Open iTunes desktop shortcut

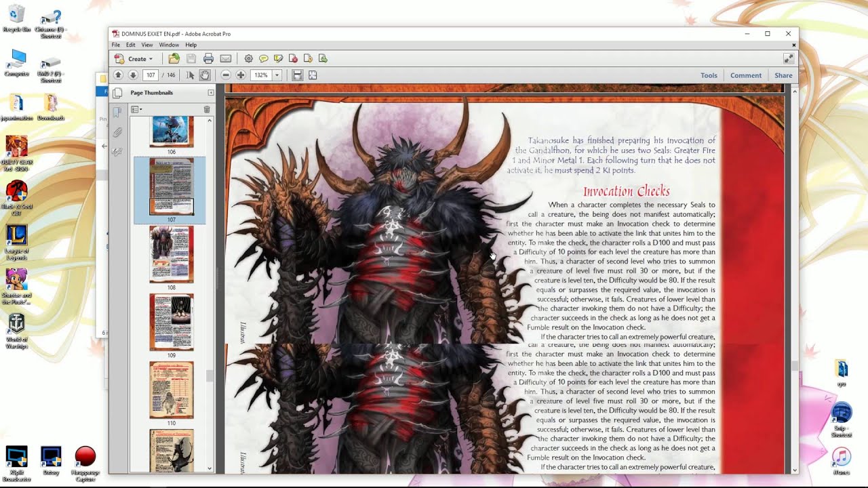841,460
